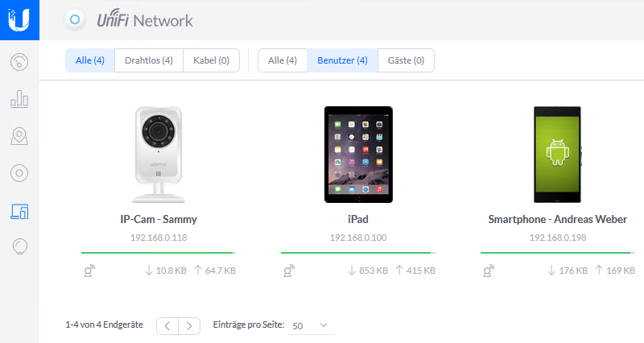644x343 pixels.
Task: Open the Statistics bar chart page
Action: coord(19,99)
